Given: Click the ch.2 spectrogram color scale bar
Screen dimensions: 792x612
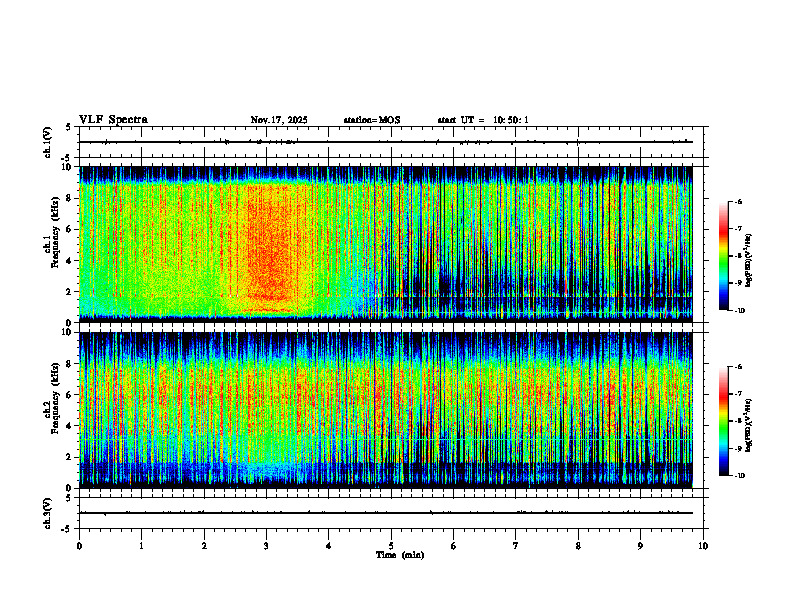Looking at the screenshot, I should click(x=723, y=421).
